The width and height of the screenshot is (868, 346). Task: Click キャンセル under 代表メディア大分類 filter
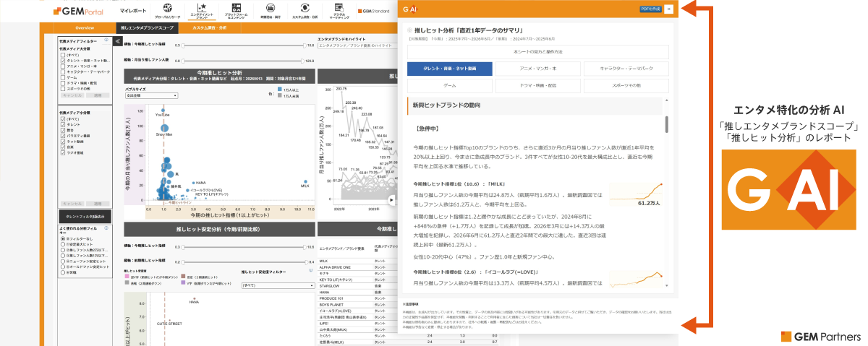point(72,95)
